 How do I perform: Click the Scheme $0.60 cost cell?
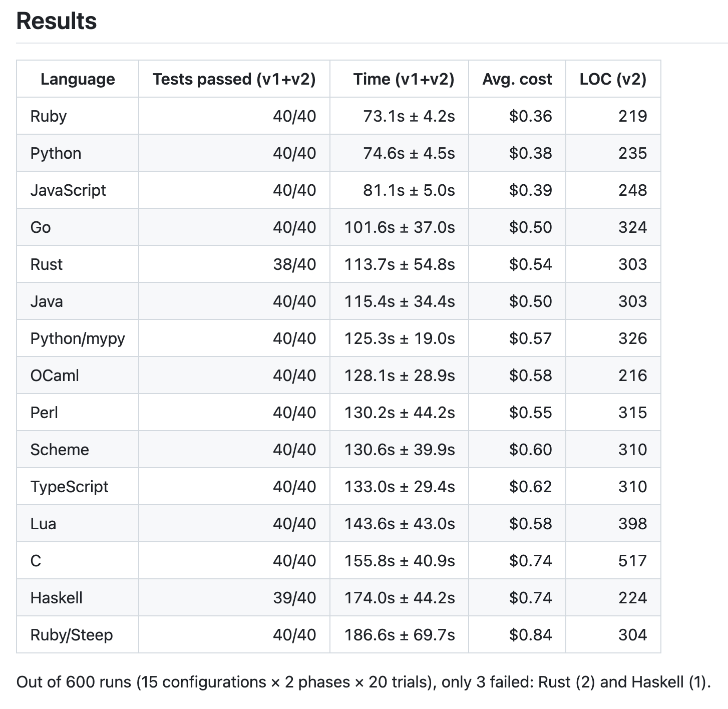pyautogui.click(x=517, y=450)
